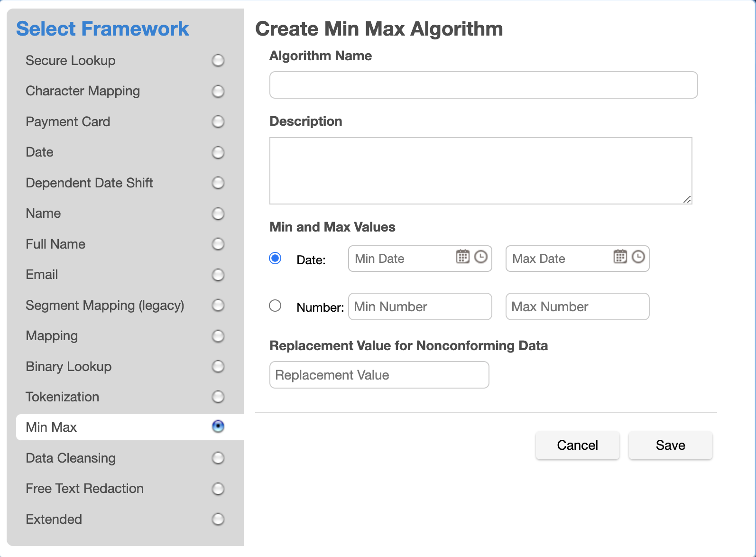Select the Character Mapping framework radio
Viewport: 756px width, 557px height.
coord(218,91)
